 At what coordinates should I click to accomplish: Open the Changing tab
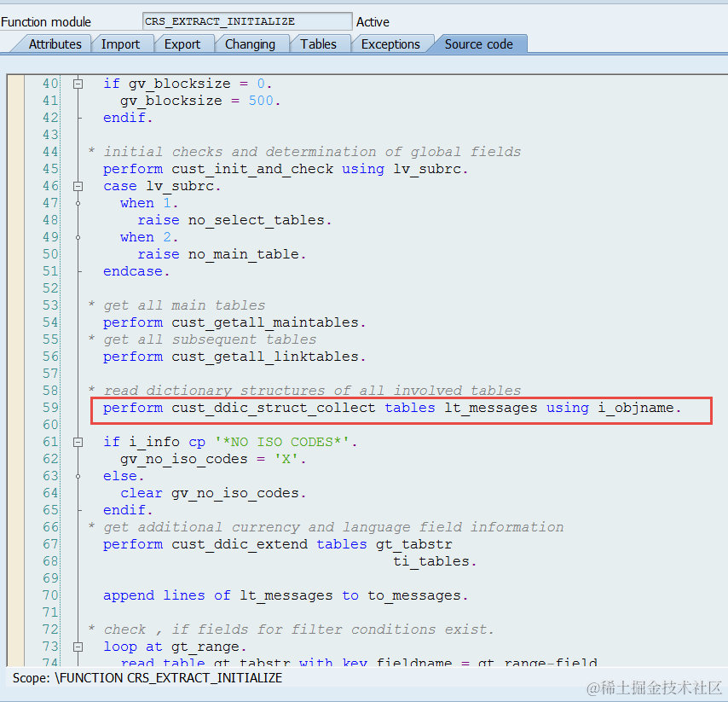(x=250, y=44)
